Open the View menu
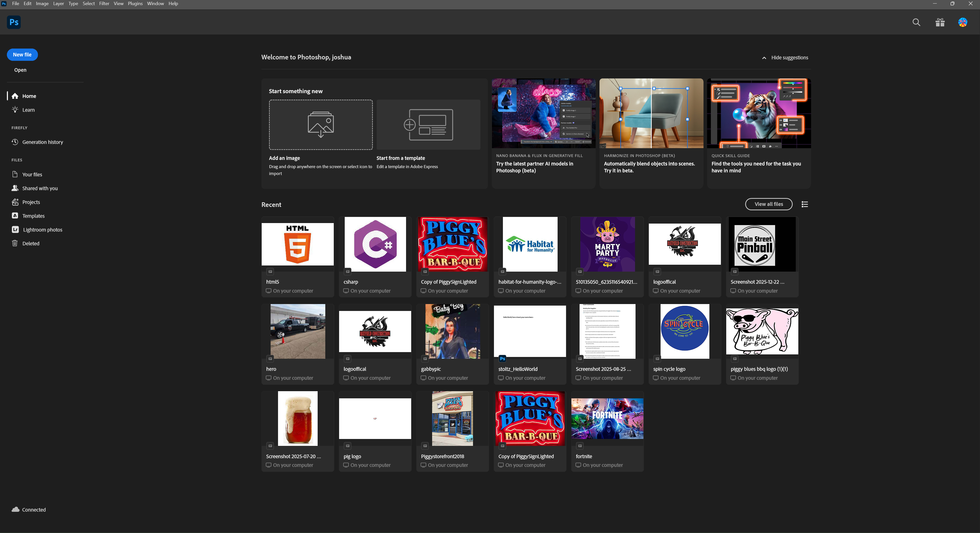Viewport: 980px width, 533px height. pos(119,3)
